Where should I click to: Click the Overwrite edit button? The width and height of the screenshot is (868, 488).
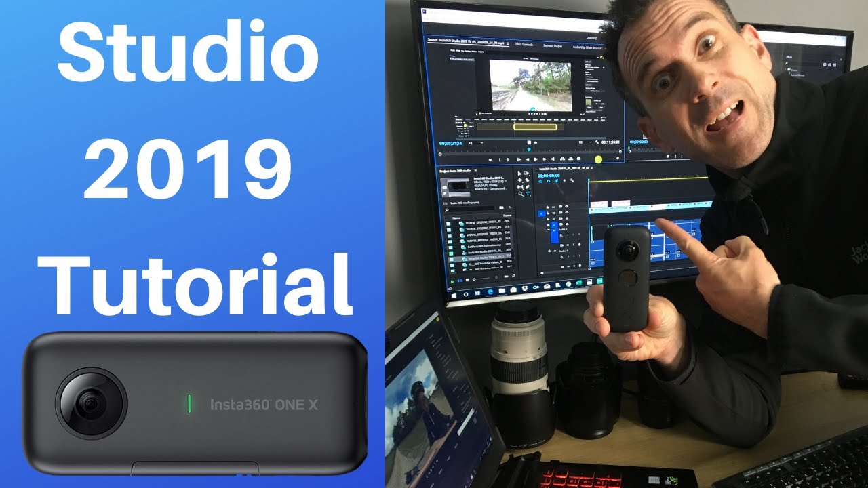pyautogui.click(x=570, y=159)
